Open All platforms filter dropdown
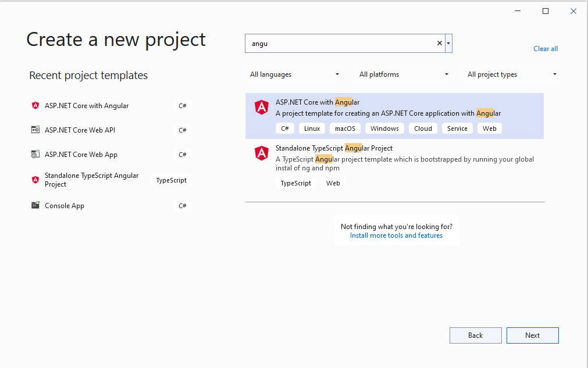The width and height of the screenshot is (588, 368). [x=404, y=74]
